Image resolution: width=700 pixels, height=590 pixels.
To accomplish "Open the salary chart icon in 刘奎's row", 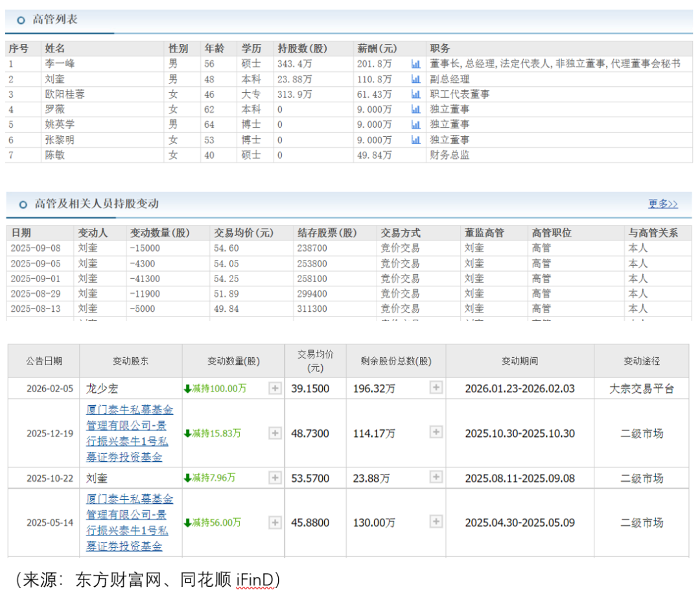I will (415, 79).
